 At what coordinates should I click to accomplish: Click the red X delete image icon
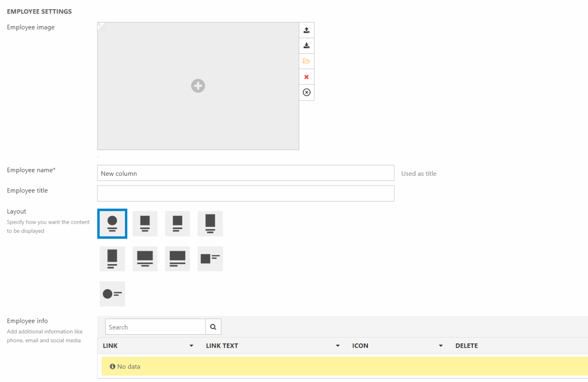[x=306, y=77]
